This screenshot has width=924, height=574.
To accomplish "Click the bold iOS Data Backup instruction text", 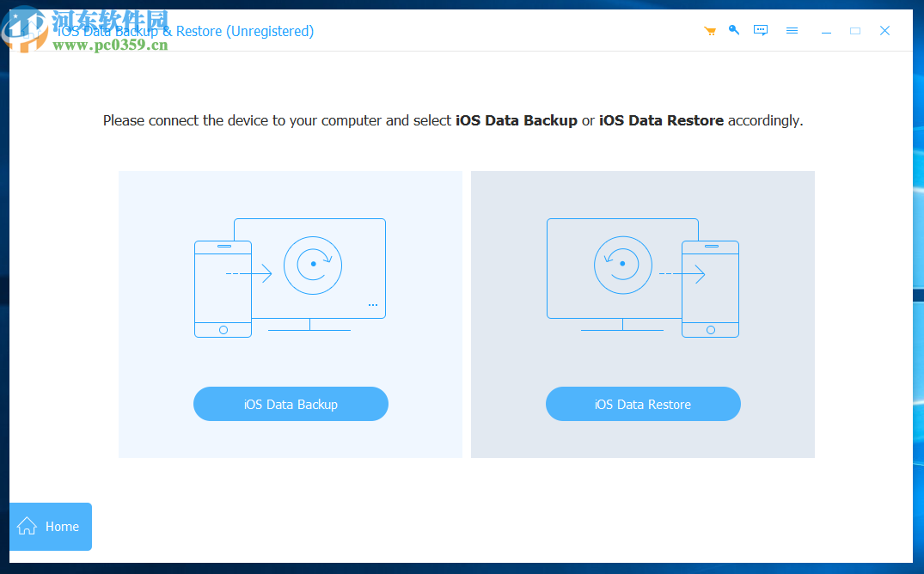I will click(x=516, y=120).
